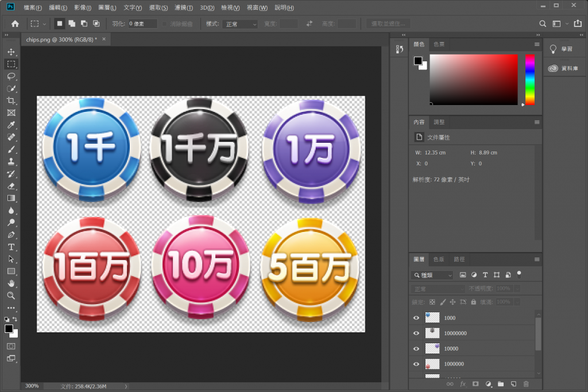Select the Rectangle shape tool
The height and width of the screenshot is (392, 588).
[x=11, y=271]
